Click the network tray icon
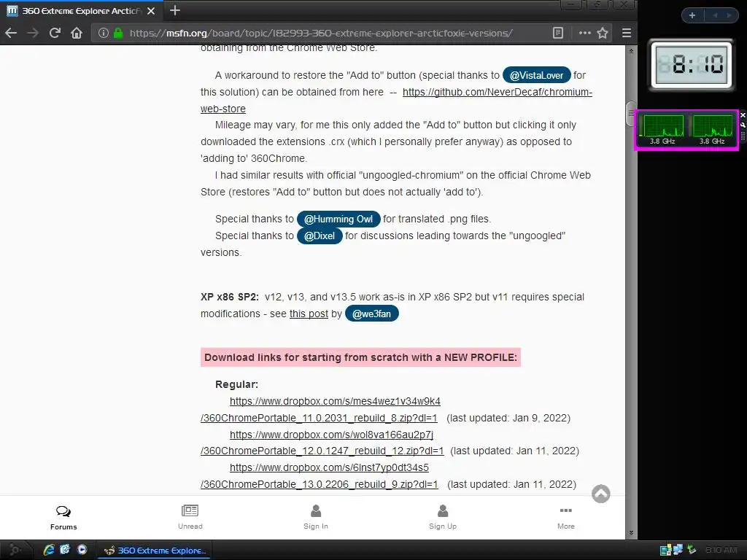Image resolution: width=747 pixels, height=560 pixels. (678, 551)
